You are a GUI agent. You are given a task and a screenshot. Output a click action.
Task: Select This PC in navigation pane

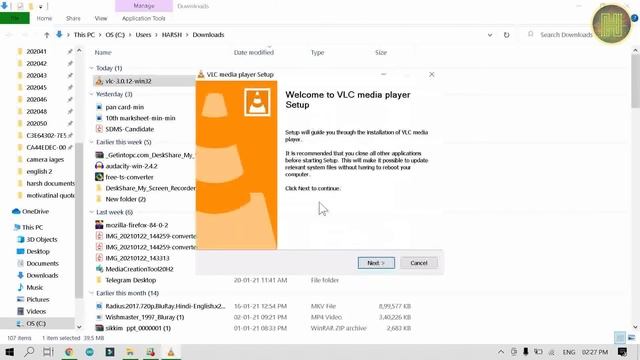32,227
